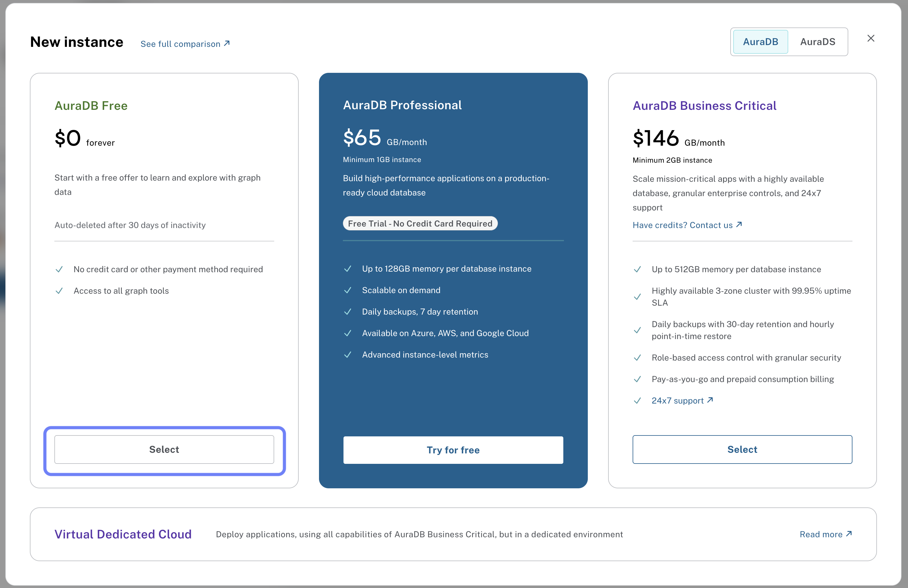This screenshot has width=908, height=588.
Task: Click the close X icon to dismiss dialog
Action: click(871, 38)
